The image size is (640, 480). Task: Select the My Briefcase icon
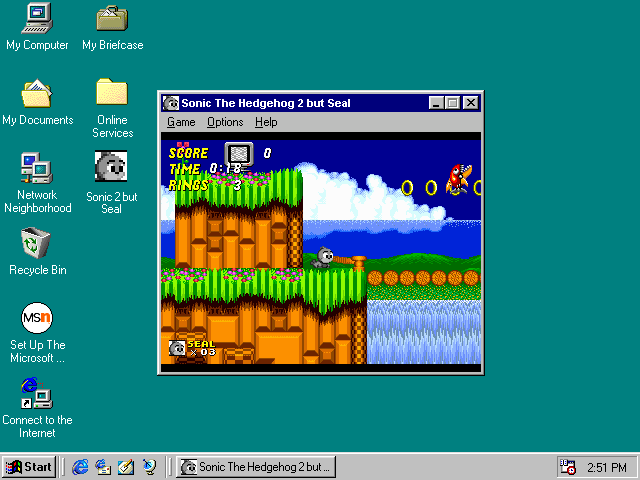[112, 27]
